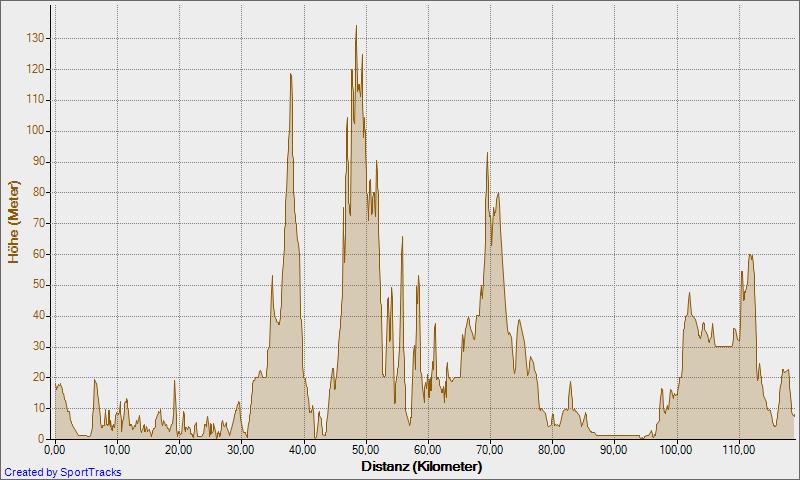Click the 40,00 distance axis label

coord(304,450)
